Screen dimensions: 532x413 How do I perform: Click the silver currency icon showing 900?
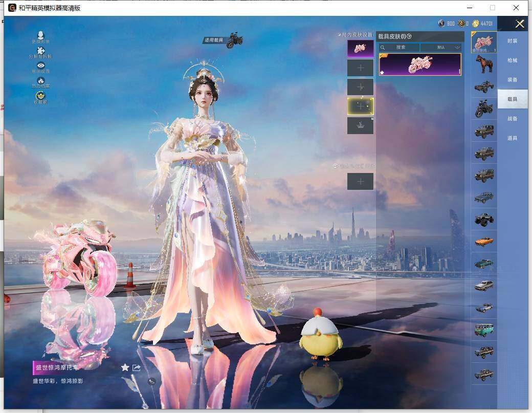click(441, 24)
